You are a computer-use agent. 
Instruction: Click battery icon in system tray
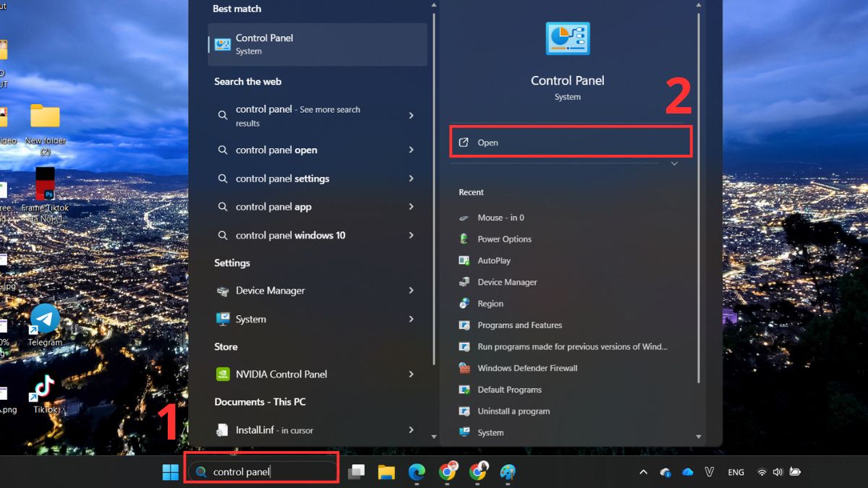click(795, 472)
